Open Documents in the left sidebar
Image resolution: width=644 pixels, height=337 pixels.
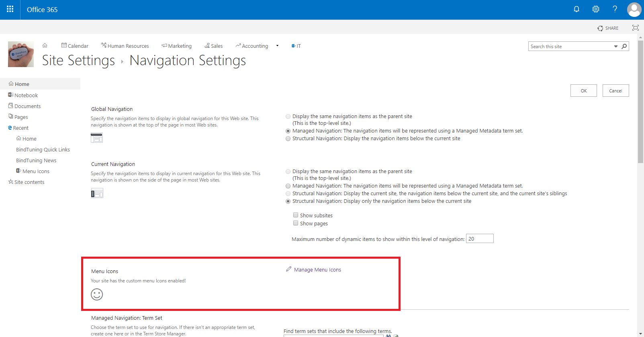coord(25,106)
